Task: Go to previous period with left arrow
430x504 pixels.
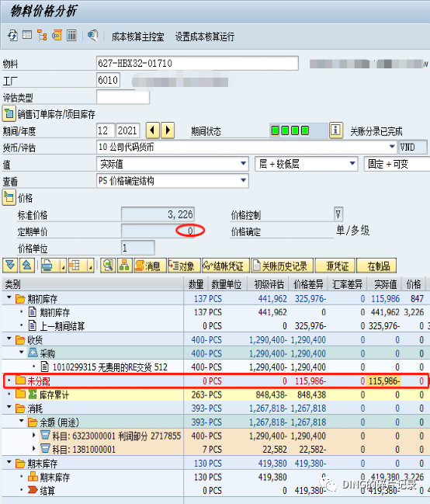Action: point(153,130)
